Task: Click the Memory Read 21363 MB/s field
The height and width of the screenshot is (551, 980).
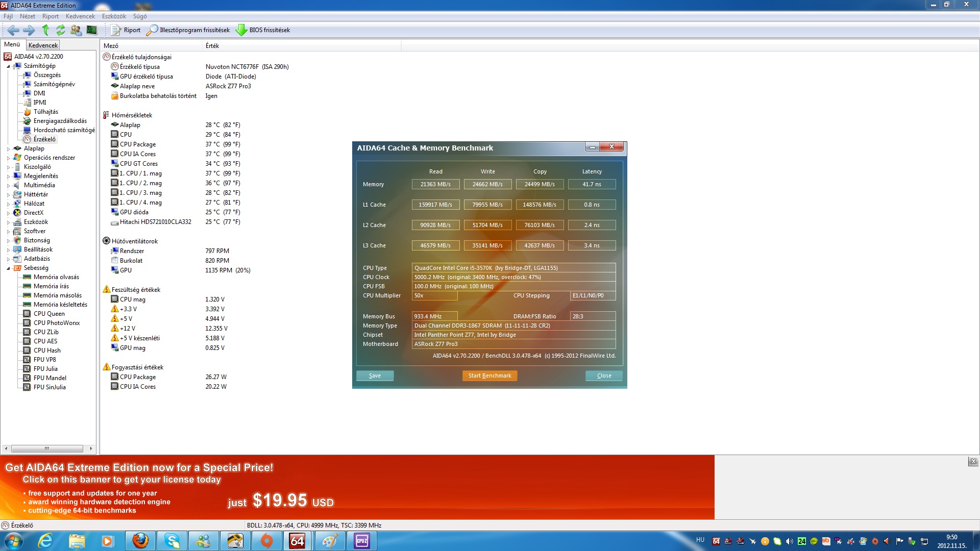Action: point(435,184)
